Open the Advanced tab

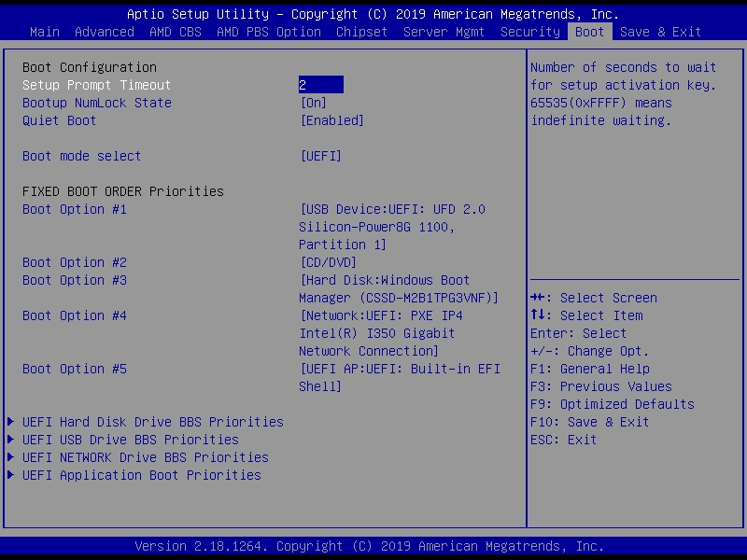pyautogui.click(x=105, y=32)
